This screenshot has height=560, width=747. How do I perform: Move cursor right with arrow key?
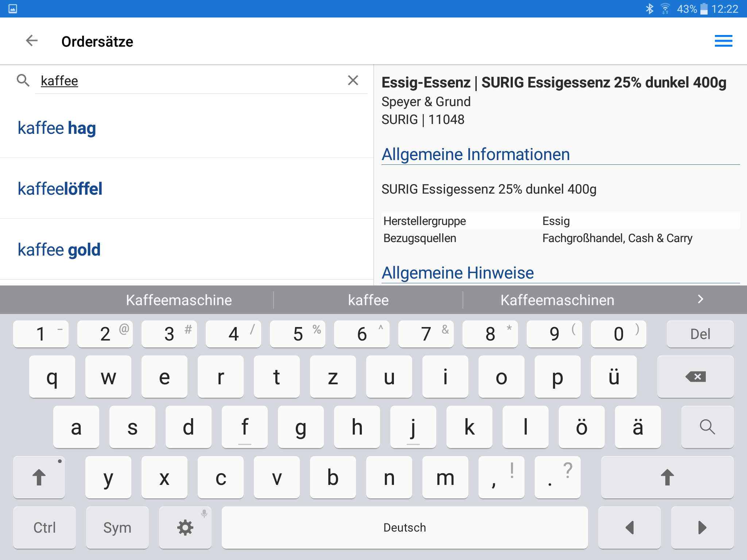pyautogui.click(x=702, y=527)
